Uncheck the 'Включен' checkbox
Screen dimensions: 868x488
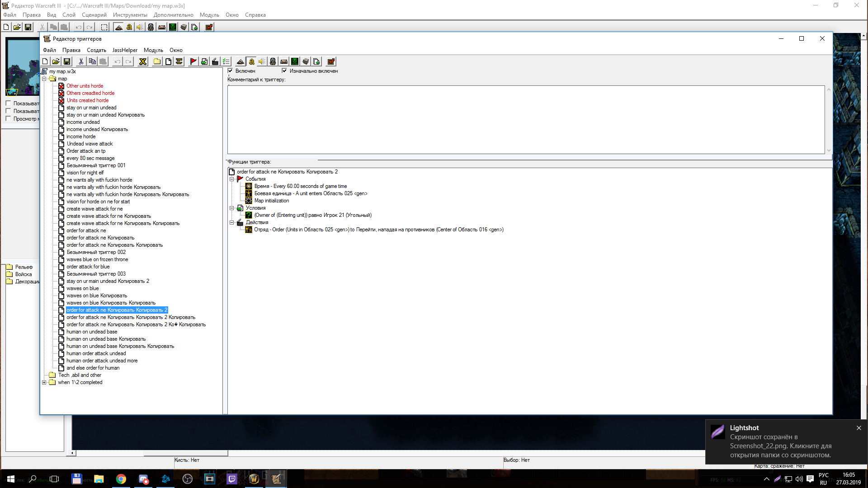(231, 71)
